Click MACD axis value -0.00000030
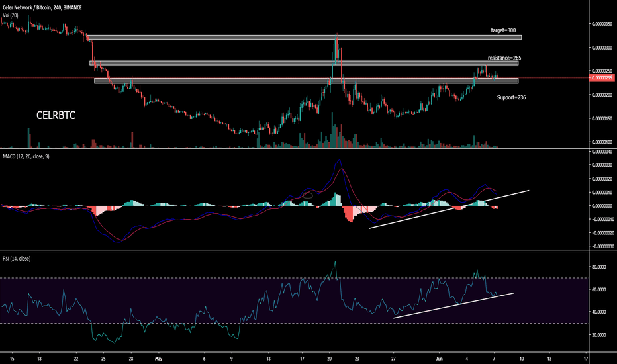 602,246
